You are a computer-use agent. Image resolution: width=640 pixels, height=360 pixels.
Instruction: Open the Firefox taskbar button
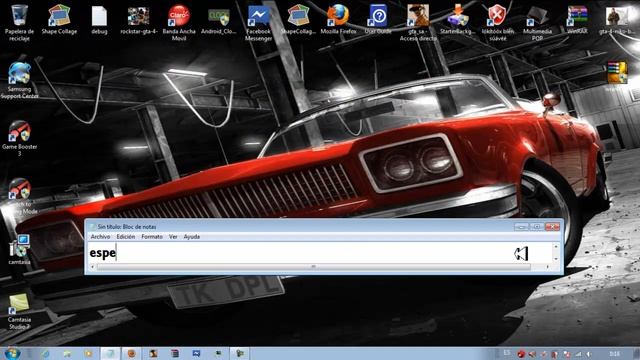(131, 354)
